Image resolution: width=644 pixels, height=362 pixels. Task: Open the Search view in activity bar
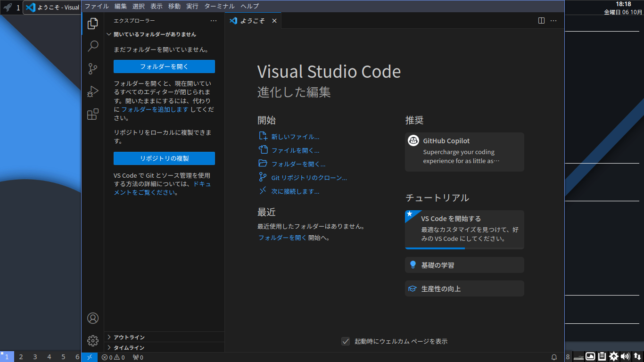pos(93,46)
